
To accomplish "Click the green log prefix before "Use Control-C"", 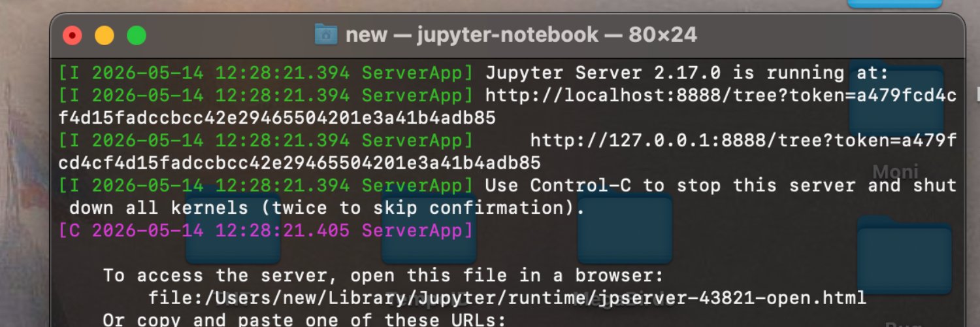I will (x=266, y=185).
